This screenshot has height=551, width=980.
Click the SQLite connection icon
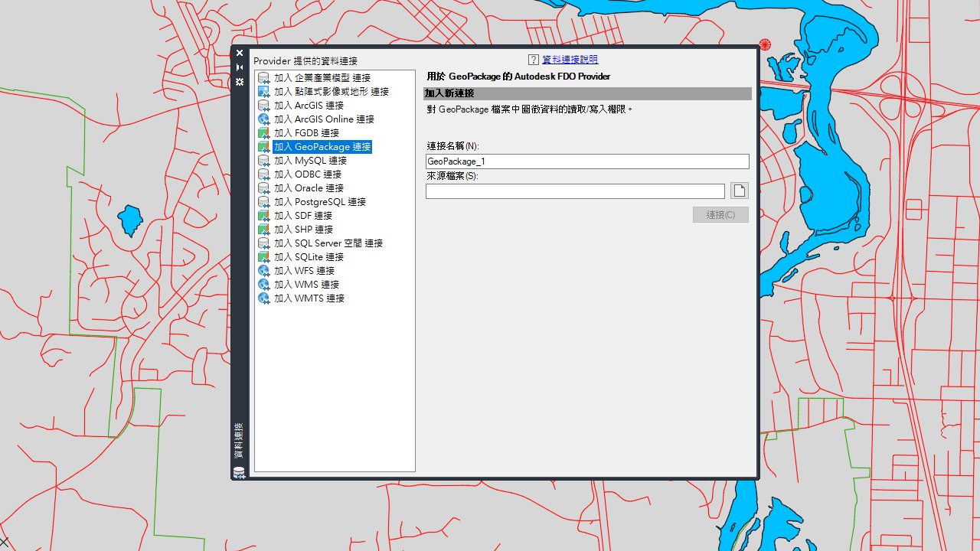point(263,257)
